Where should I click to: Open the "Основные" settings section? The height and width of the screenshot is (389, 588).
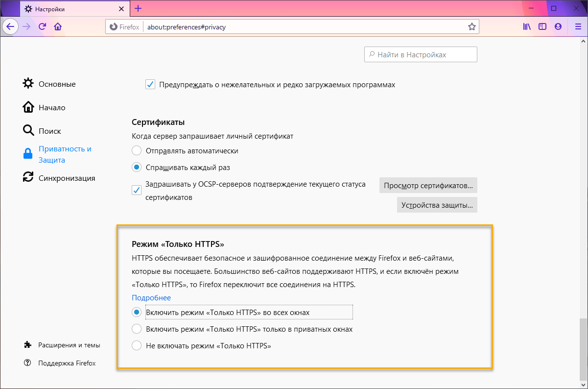57,84
